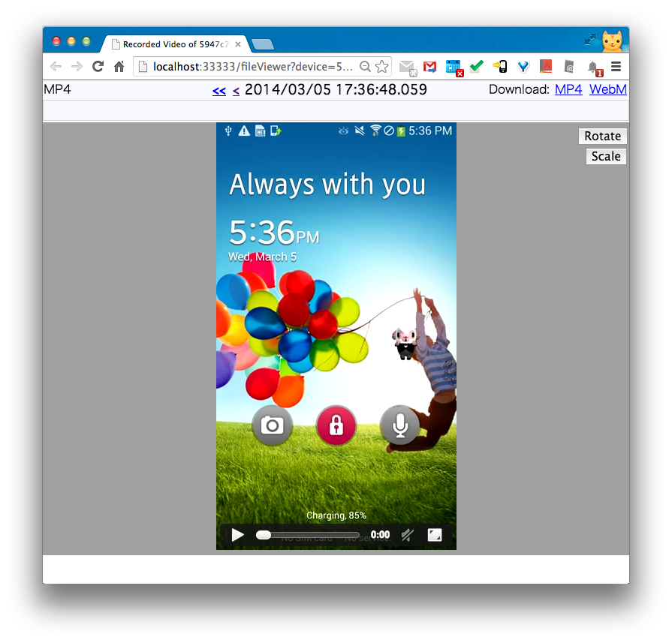Click the timestamp 2014/03/05 17:36:48.059
Image resolution: width=672 pixels, height=643 pixels.
tap(336, 89)
